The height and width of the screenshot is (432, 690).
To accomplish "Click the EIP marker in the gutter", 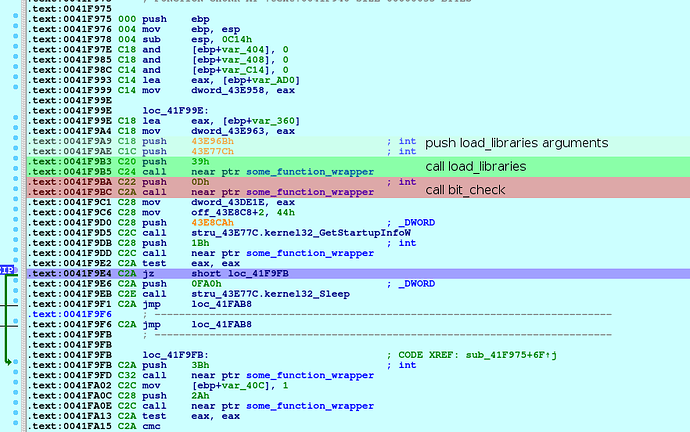I will 7,270.
